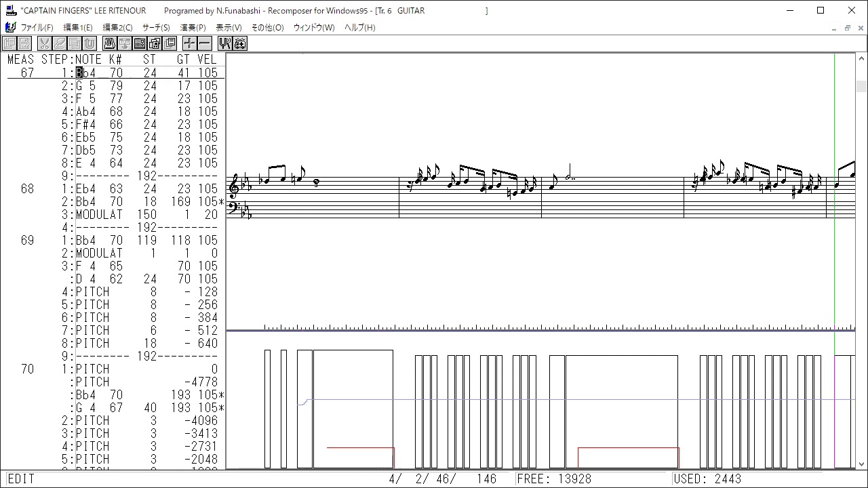Viewport: 868px width, 488px height.
Task: Click the wide velocity bar under measure 67
Action: coord(353,409)
